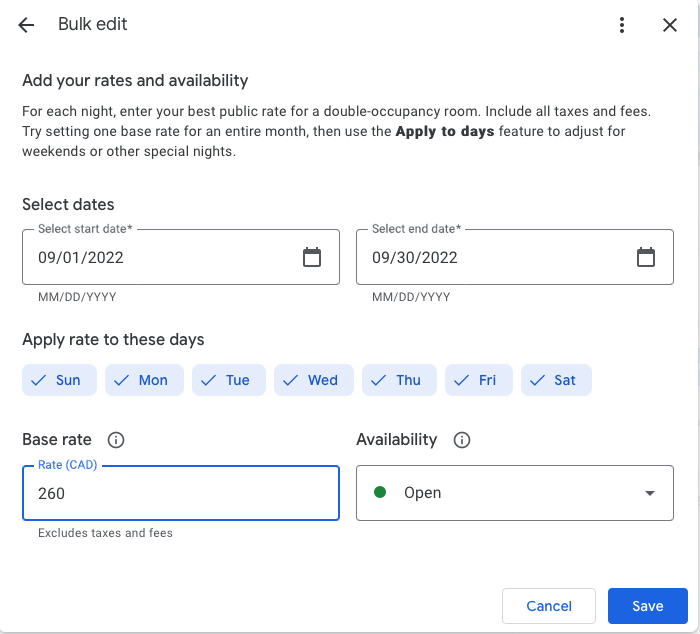Viewport: 700px width, 634px height.
Task: Click the Bulk edit title text
Action: 92,24
